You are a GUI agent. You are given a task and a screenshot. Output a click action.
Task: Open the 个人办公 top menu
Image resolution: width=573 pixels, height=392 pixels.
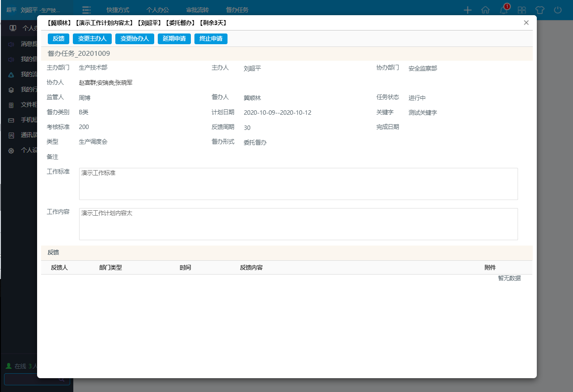(158, 10)
